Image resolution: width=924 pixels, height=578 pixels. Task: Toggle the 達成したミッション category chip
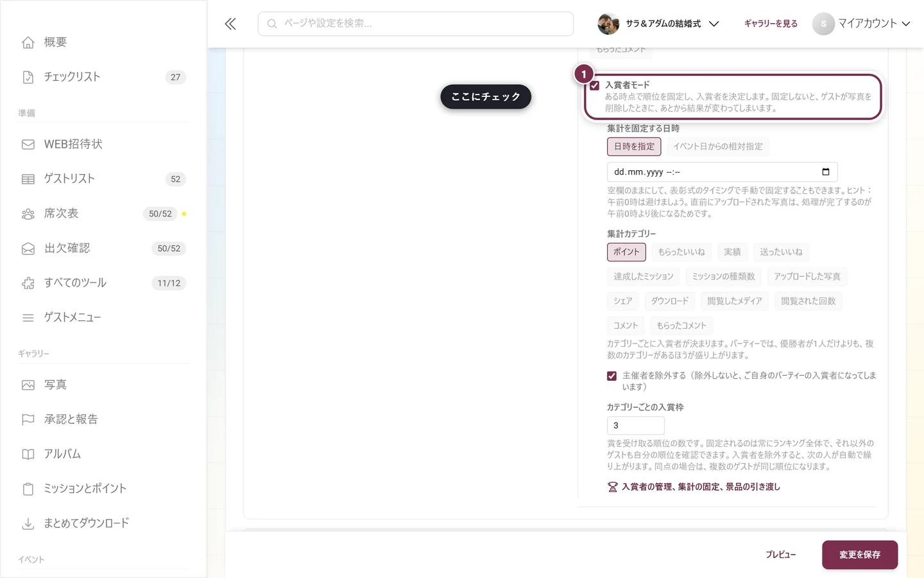[x=644, y=276]
